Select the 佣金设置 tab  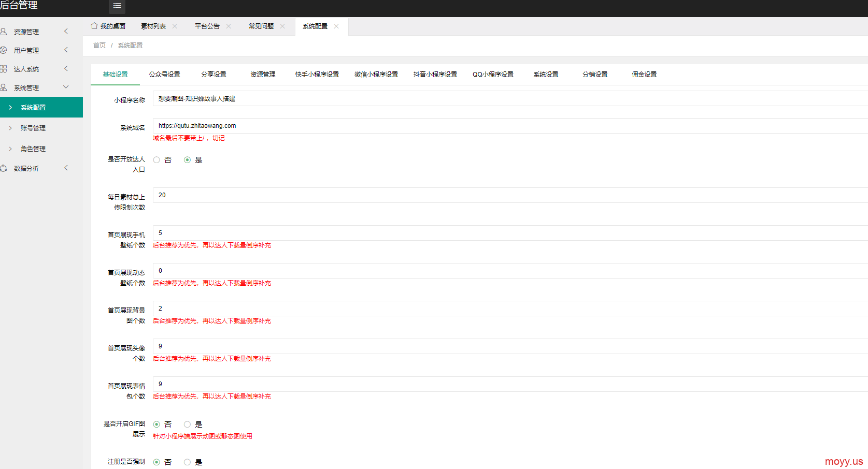point(644,75)
